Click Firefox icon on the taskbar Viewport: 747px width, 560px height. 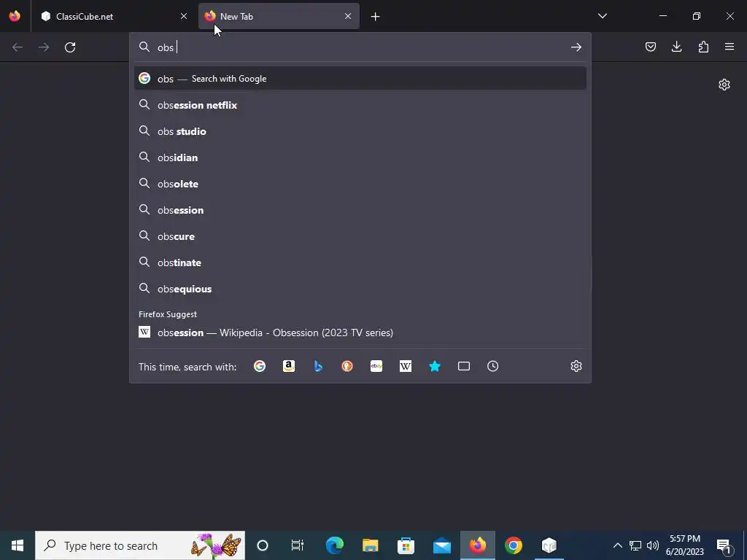[x=477, y=545]
